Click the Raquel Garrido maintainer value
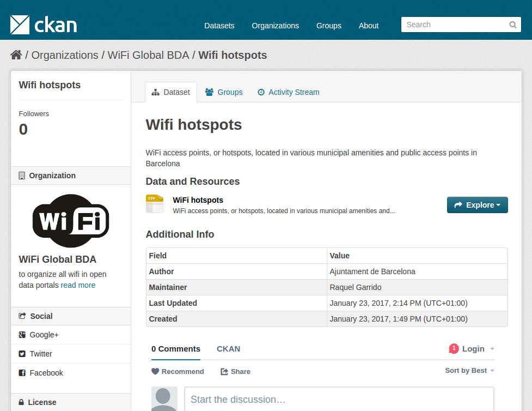 pyautogui.click(x=355, y=287)
